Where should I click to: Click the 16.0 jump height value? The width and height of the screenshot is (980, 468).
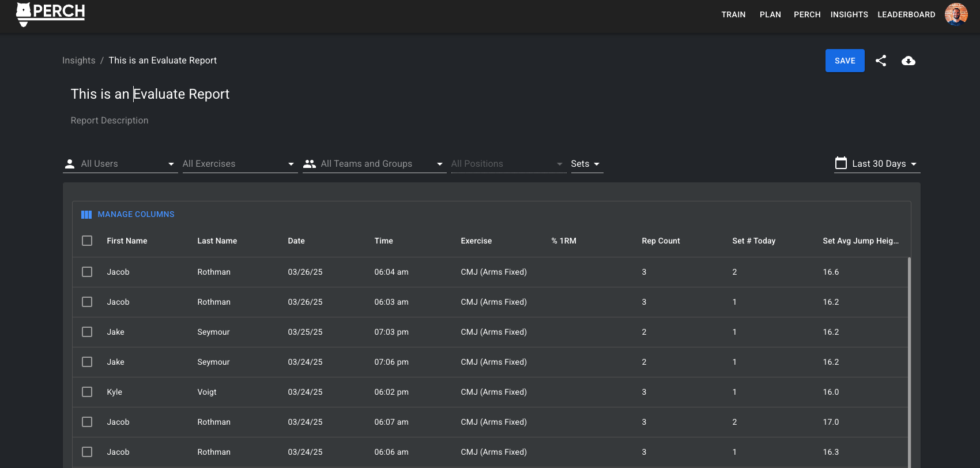click(831, 392)
